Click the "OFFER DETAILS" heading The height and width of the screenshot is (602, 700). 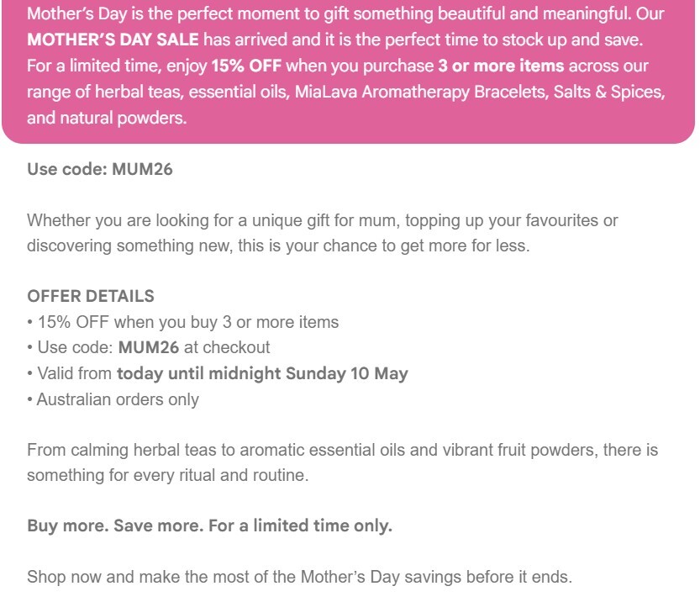pos(91,296)
